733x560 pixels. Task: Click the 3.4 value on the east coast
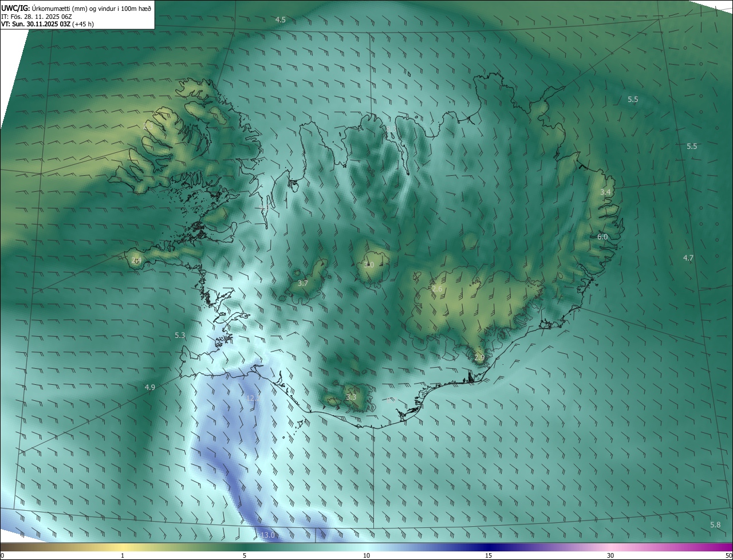605,192
